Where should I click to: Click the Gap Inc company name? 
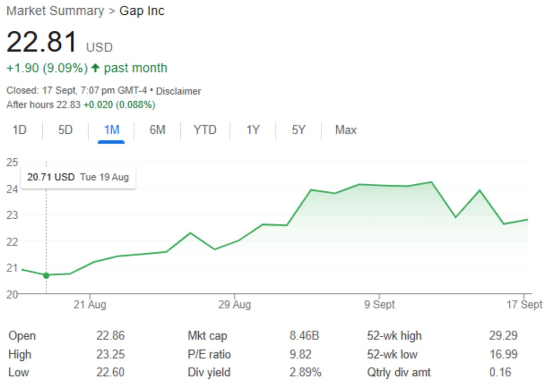tap(142, 11)
